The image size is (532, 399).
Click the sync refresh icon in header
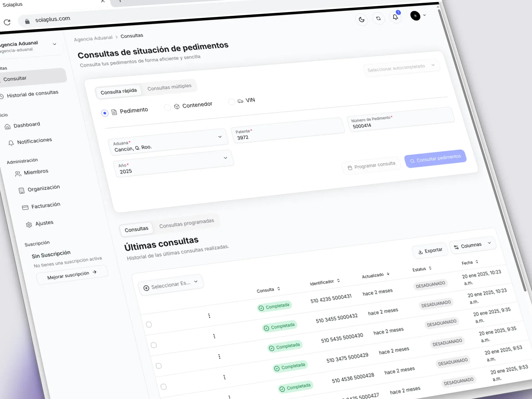pyautogui.click(x=378, y=18)
